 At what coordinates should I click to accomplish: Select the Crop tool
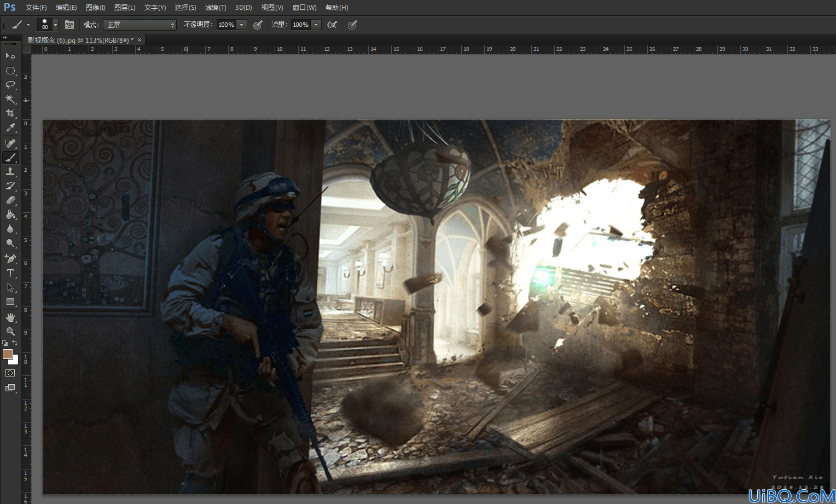point(10,113)
